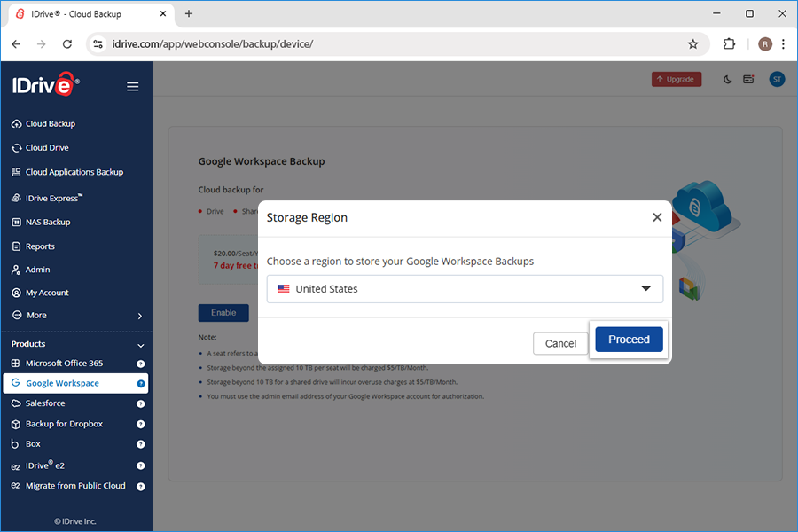Click the 'Google Workspace Backup' heading
Screen dimensions: 798x532
point(262,161)
